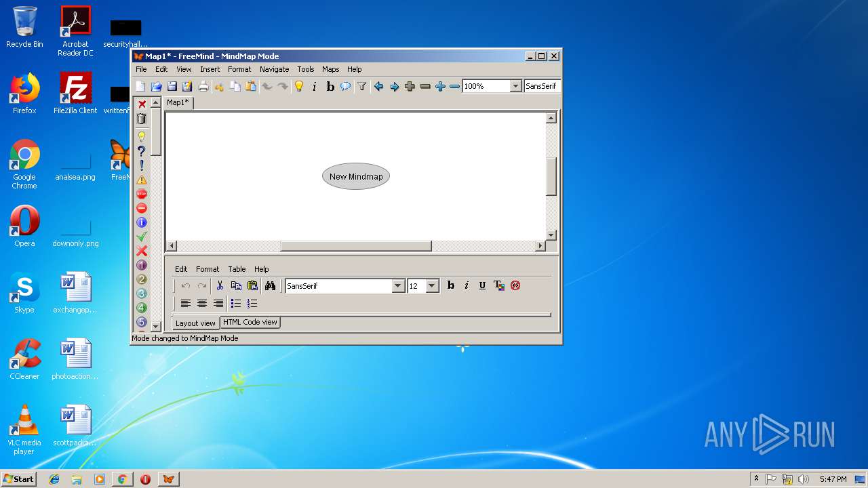Click the Chrome icon in taskbar
The height and width of the screenshot is (488, 868).
pyautogui.click(x=123, y=479)
